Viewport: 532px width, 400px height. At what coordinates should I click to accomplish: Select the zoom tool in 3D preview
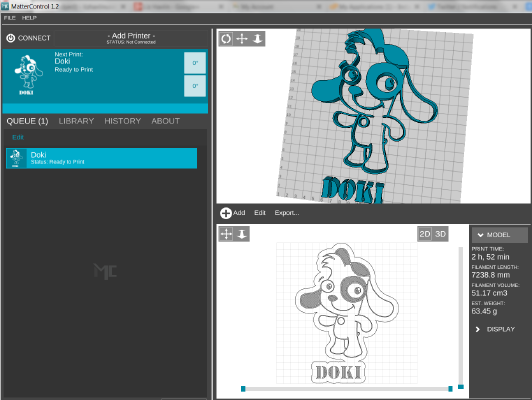point(257,39)
